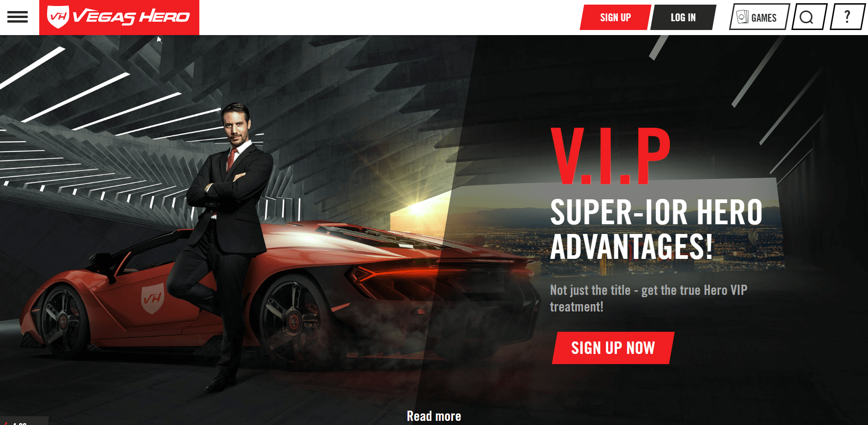
Task: Click the VH shield emblem on the car
Action: point(153,298)
